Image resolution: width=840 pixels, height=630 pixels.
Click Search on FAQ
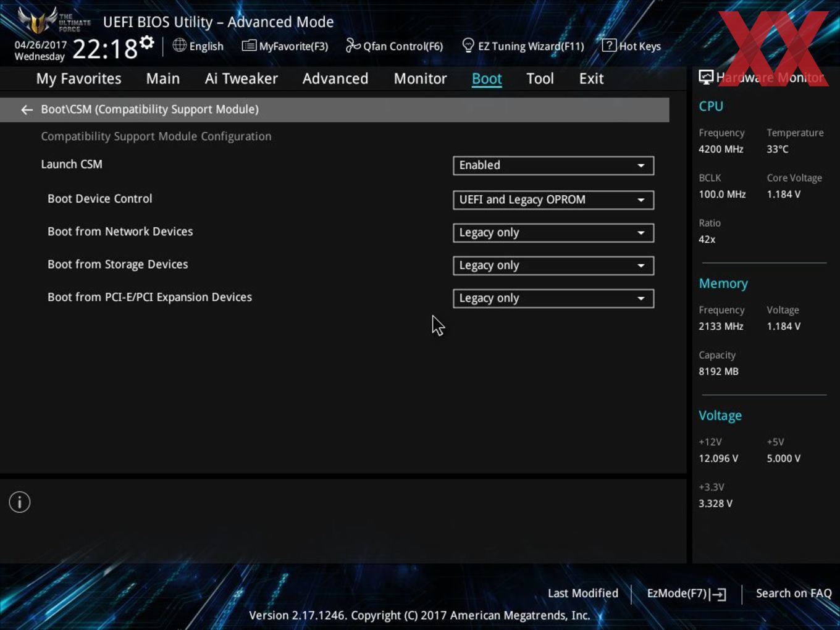pos(794,593)
